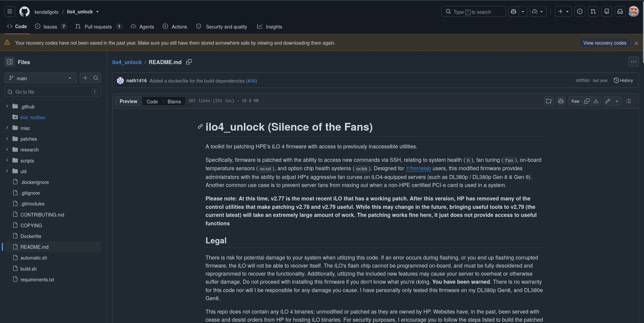Open the Issues icon in the top header
Image resolution: width=644 pixels, height=323 pixels.
pyautogui.click(x=580, y=11)
